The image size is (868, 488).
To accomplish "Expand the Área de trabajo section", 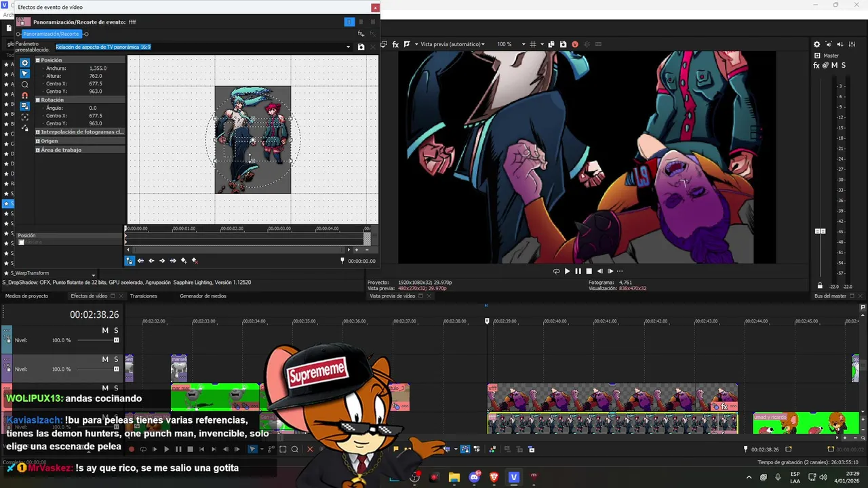I will pyautogui.click(x=38, y=150).
